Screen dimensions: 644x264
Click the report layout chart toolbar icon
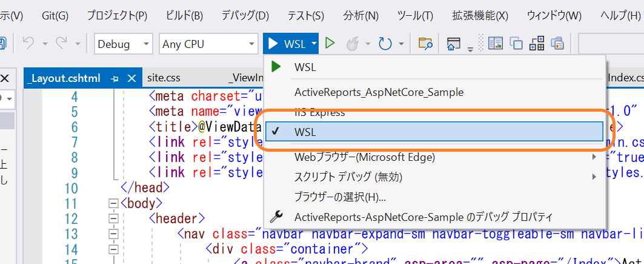tap(496, 43)
